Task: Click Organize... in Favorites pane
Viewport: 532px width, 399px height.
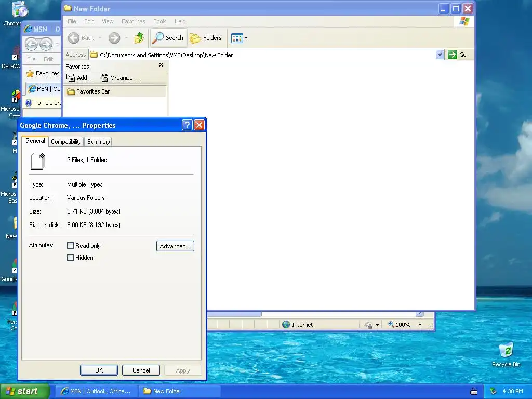Action: click(x=119, y=78)
